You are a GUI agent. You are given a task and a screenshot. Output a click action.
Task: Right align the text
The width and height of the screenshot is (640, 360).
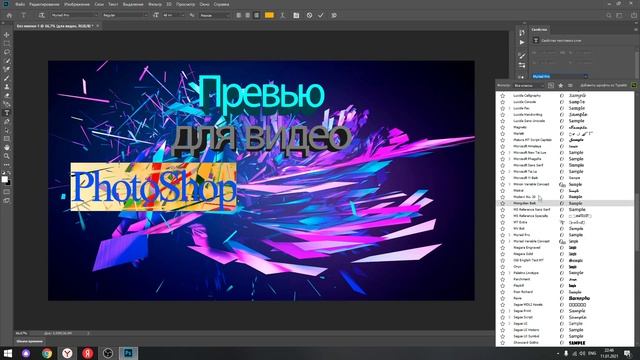click(256, 15)
